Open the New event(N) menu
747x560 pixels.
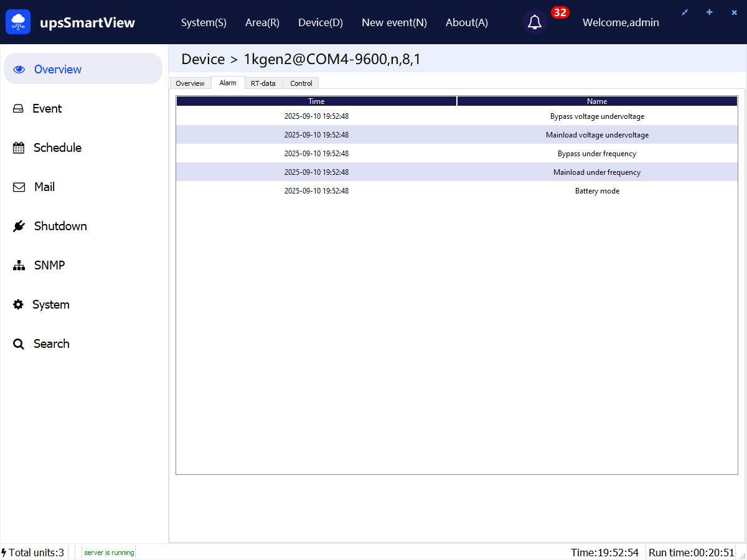point(394,22)
